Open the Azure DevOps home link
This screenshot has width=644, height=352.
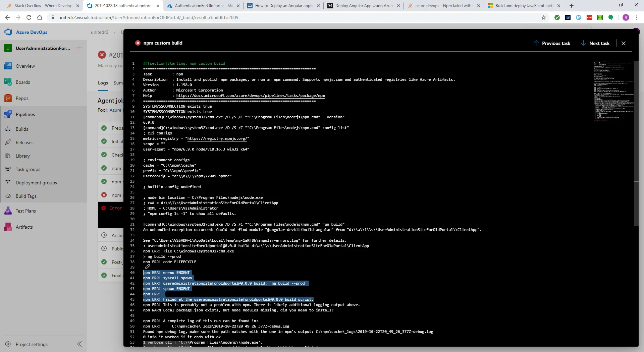(x=32, y=32)
